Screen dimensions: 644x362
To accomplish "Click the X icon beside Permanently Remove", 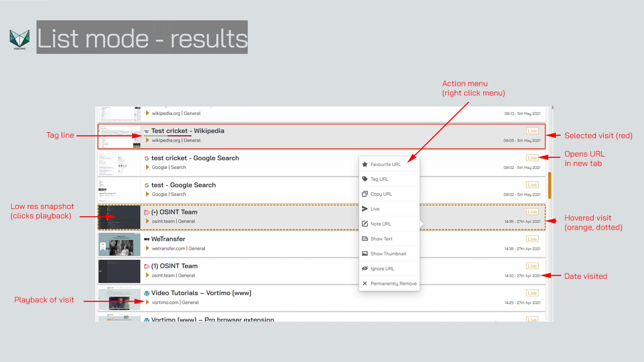I will (365, 283).
